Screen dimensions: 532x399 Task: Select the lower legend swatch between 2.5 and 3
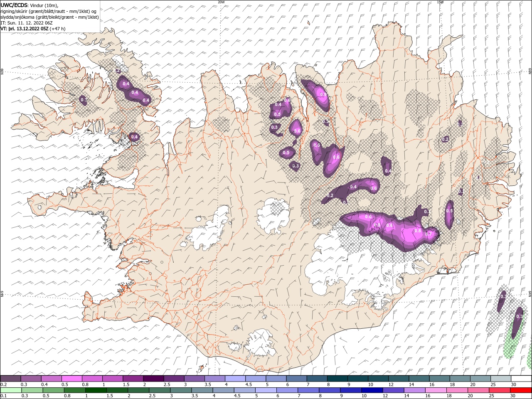159,390
